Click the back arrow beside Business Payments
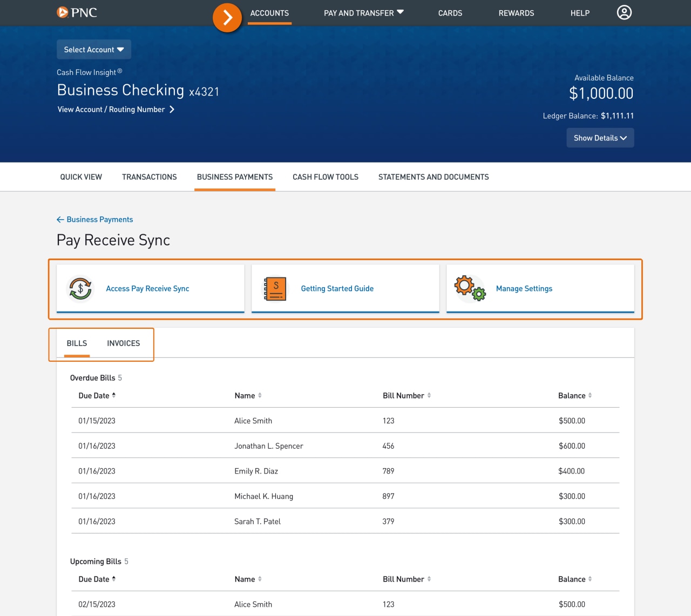The width and height of the screenshot is (691, 616). [x=60, y=219]
